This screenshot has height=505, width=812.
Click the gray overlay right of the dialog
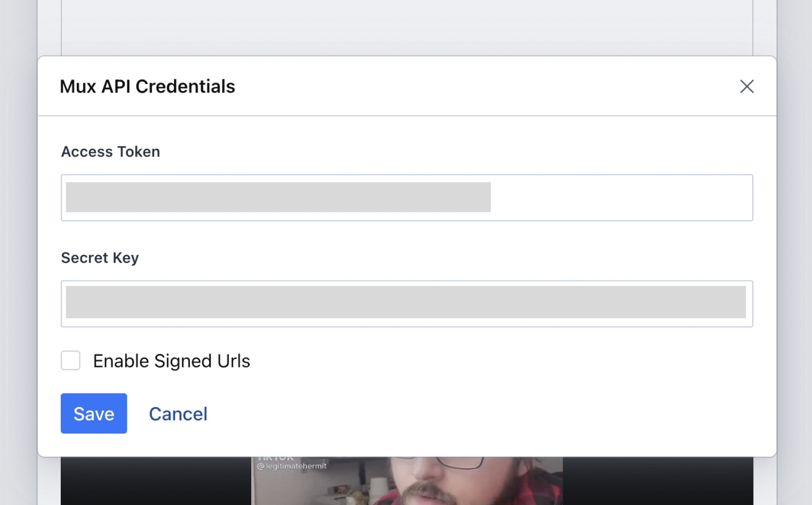click(794, 245)
